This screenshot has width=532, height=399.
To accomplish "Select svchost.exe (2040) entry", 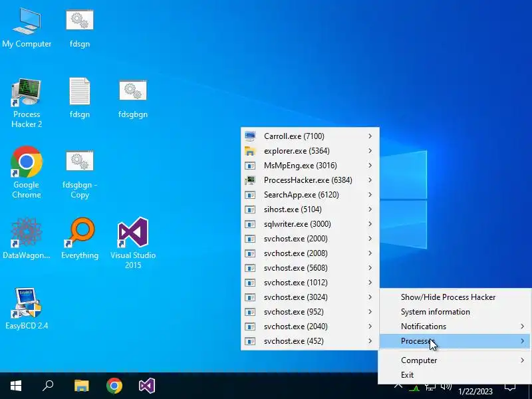I will pyautogui.click(x=310, y=326).
